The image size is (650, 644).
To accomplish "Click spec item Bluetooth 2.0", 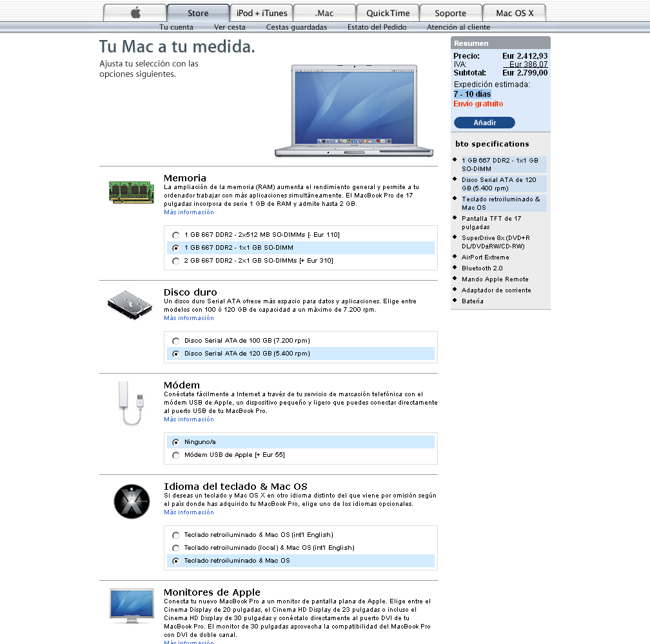I will pos(482,268).
